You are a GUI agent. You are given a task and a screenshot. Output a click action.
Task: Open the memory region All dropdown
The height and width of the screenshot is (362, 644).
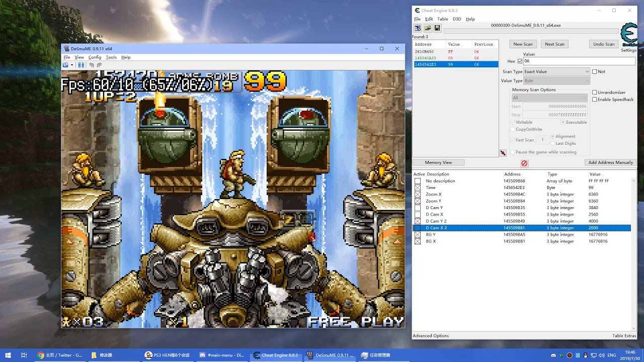tap(549, 98)
